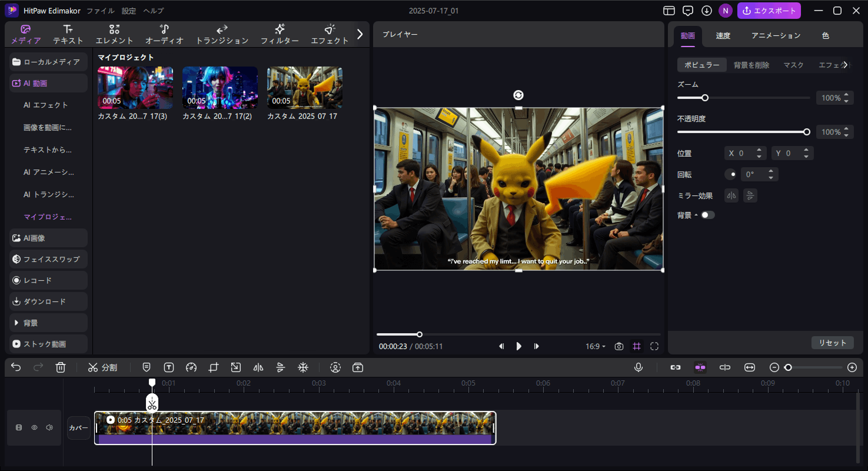Open the エレメント elements tab

115,35
